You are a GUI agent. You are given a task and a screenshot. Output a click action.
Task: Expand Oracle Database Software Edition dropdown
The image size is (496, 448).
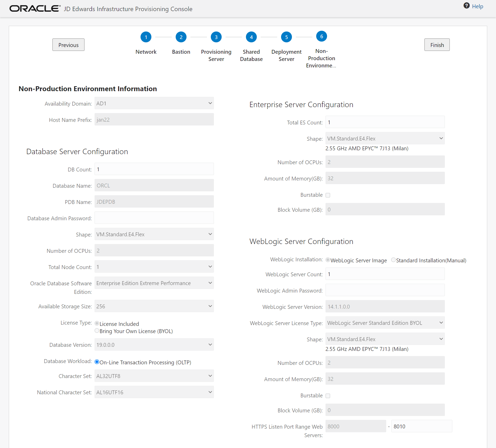pos(154,283)
